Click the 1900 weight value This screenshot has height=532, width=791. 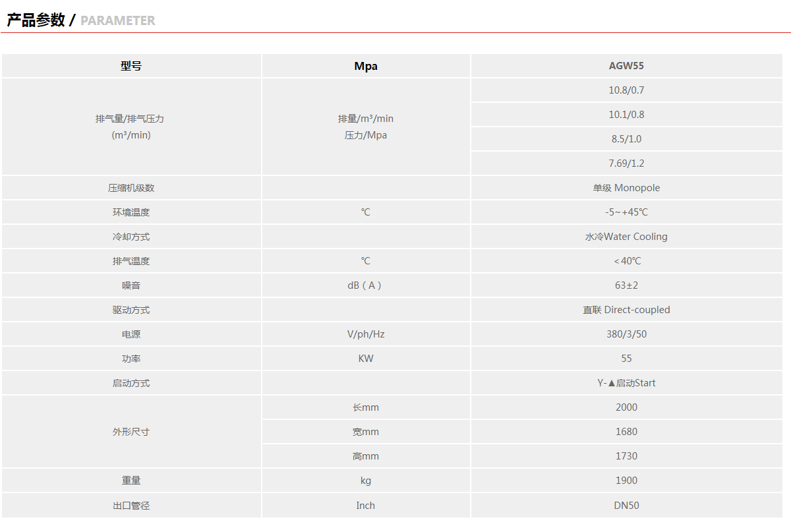click(626, 481)
